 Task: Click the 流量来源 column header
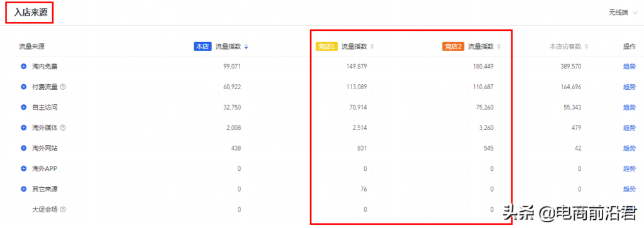[31, 46]
